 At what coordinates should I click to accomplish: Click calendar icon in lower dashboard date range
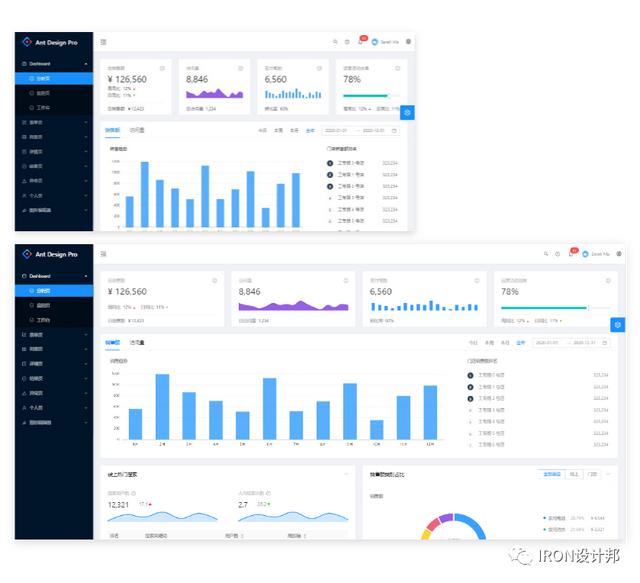(x=605, y=343)
